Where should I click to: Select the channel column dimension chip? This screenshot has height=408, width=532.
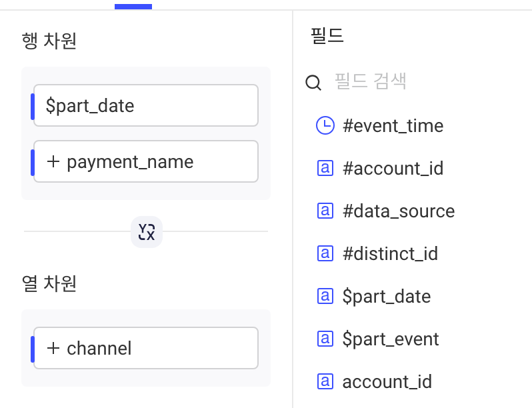tap(146, 348)
